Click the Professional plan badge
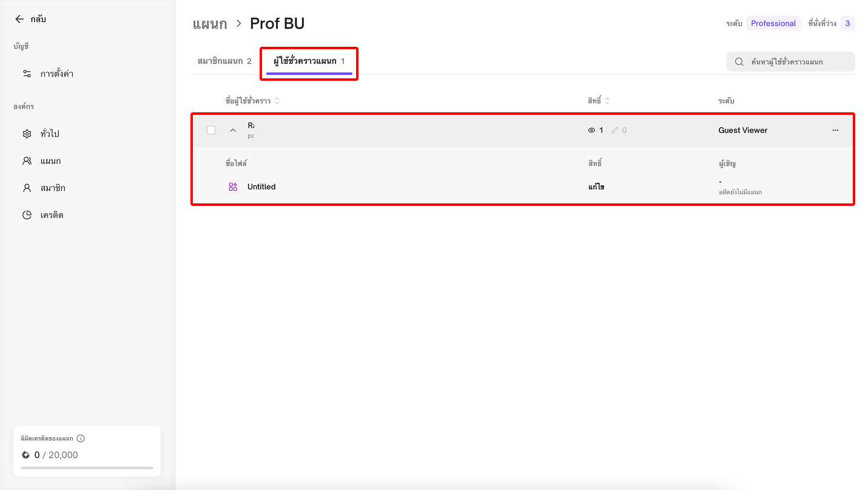This screenshot has width=868, height=490. (x=773, y=24)
